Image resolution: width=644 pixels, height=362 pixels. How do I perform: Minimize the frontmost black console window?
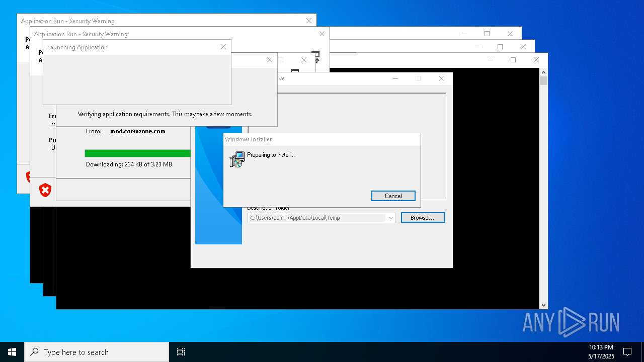click(x=490, y=60)
